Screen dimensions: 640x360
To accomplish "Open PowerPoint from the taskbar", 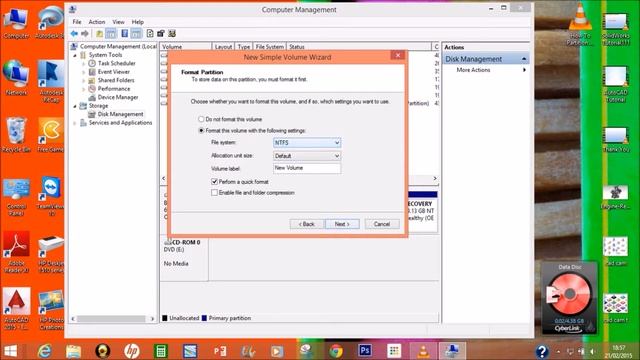I will click(x=219, y=351).
